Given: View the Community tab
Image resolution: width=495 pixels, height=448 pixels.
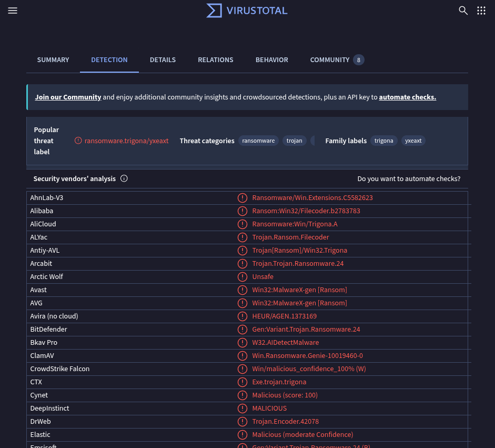Looking at the screenshot, I should (337, 59).
